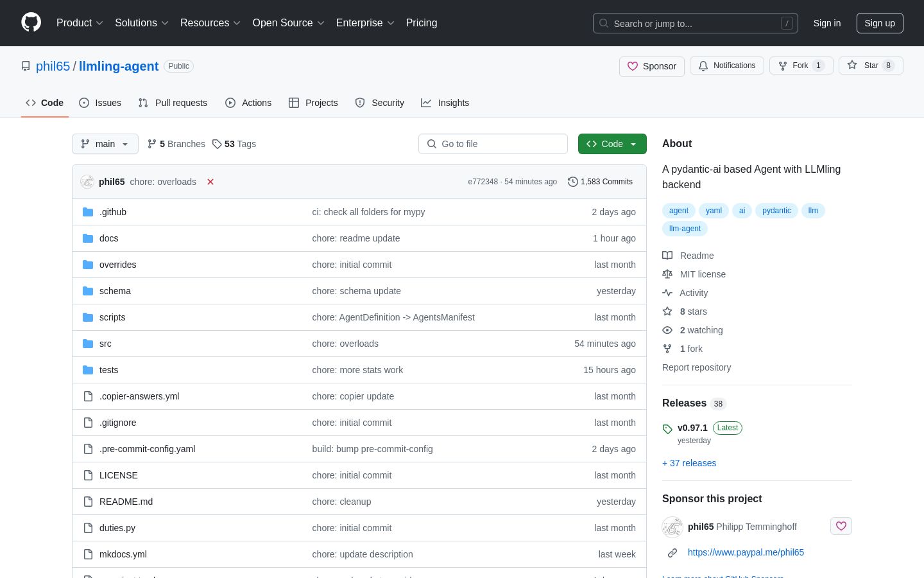Screen dimensions: 924x578
Task: Expand the Enterprise menu
Action: point(365,22)
